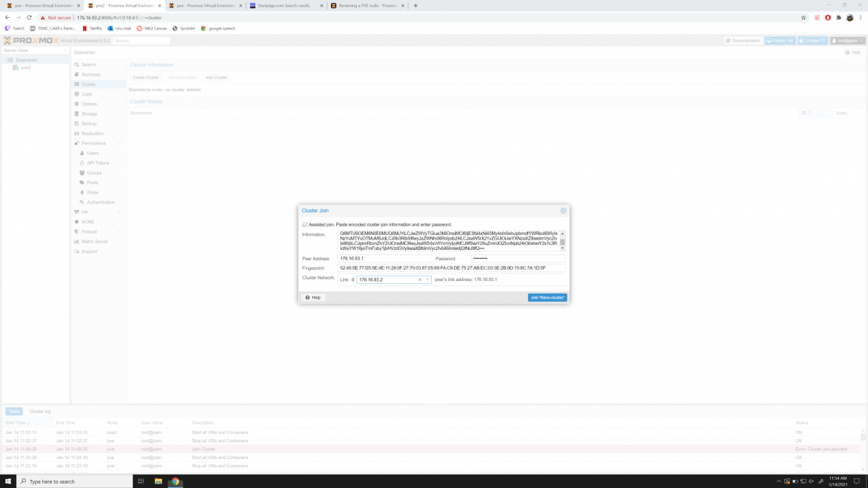The image size is (868, 488).
Task: Open Chrome from the Windows taskbar
Action: (176, 481)
